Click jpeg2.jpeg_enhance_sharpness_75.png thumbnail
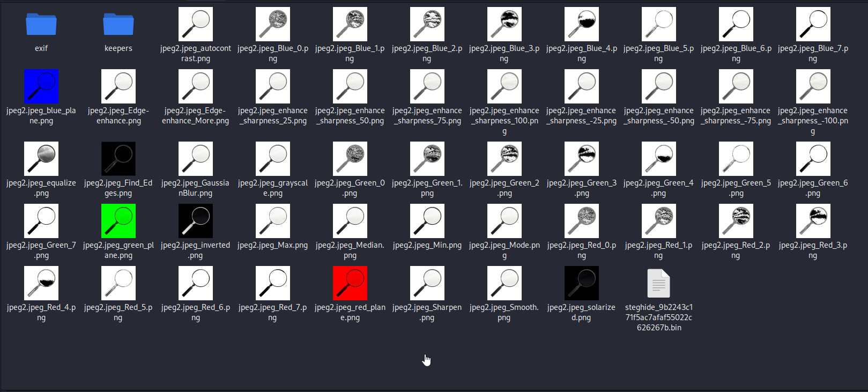Viewport: 868px width, 392px height. [x=427, y=86]
